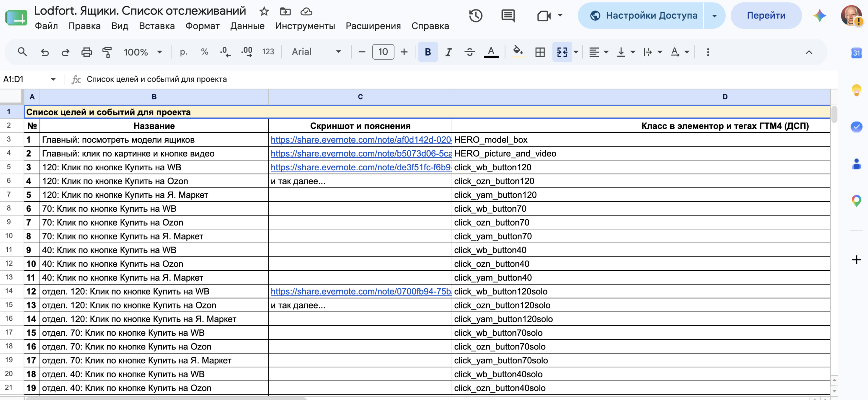Format cells as percent
Image resolution: width=868 pixels, height=400 pixels.
click(204, 52)
